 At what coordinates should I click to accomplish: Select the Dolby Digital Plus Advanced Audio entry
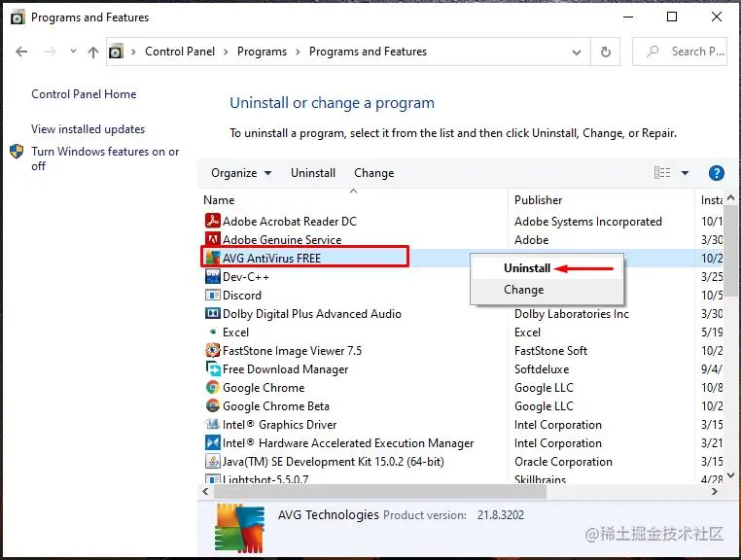(311, 314)
